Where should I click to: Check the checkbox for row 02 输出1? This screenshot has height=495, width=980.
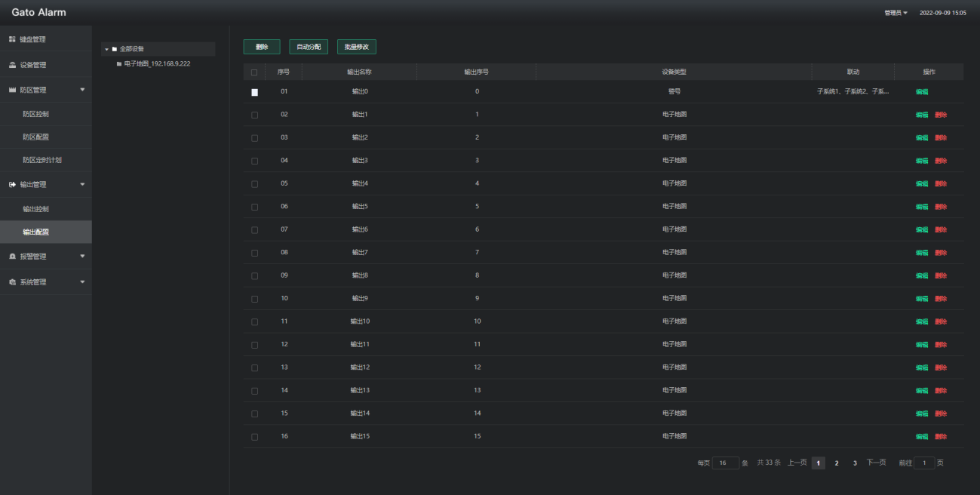point(254,115)
